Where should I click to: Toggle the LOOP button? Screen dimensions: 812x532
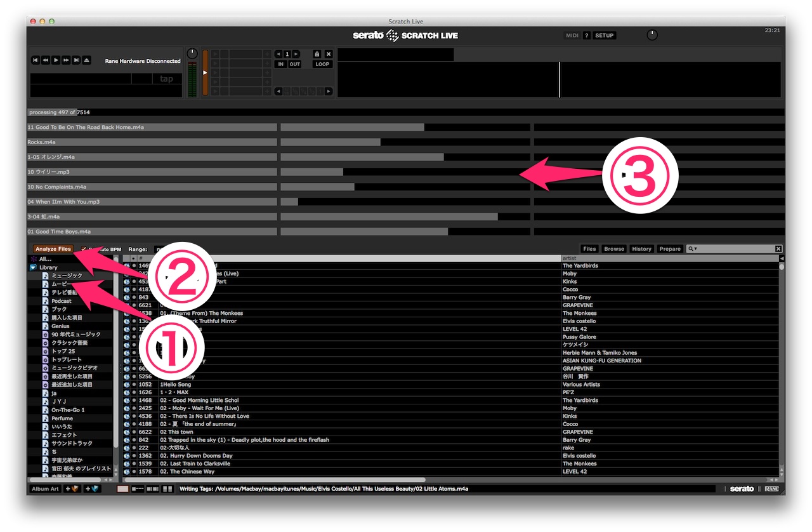(323, 64)
